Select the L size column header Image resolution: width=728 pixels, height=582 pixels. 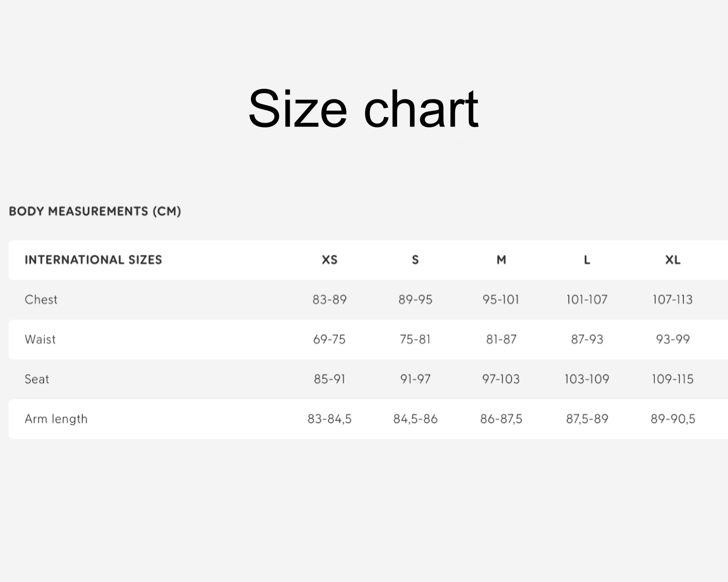(587, 260)
